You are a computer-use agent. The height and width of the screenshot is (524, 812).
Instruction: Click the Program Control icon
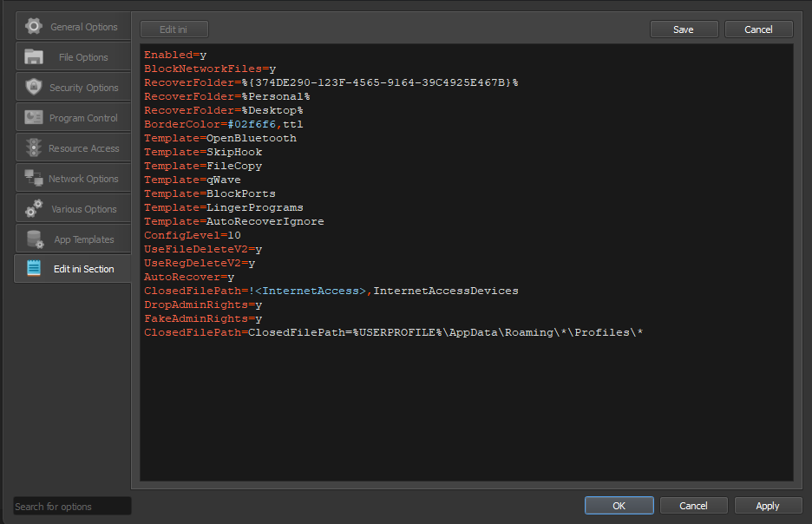tap(34, 118)
